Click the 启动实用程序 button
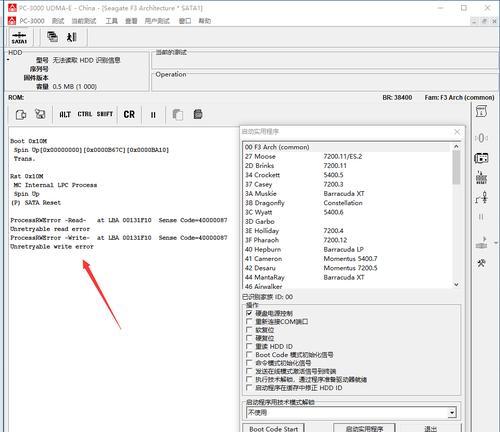Image resolution: width=500 pixels, height=432 pixels. pos(364,428)
